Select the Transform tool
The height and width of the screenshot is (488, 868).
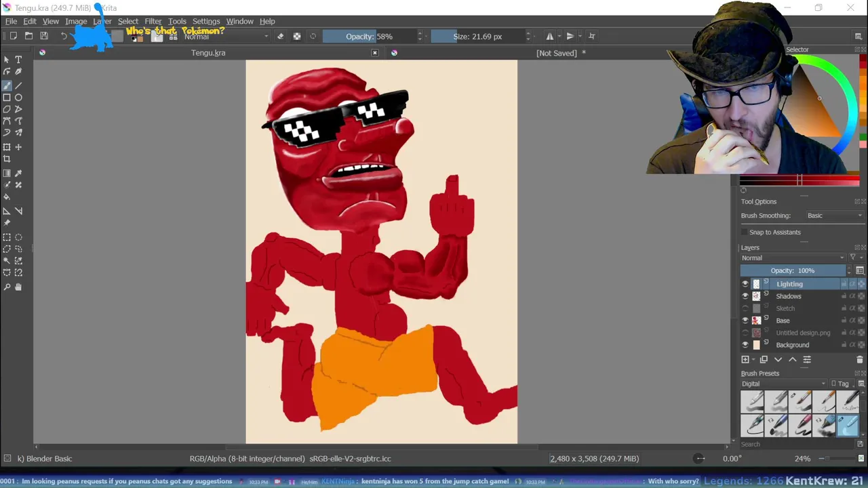pos(7,147)
